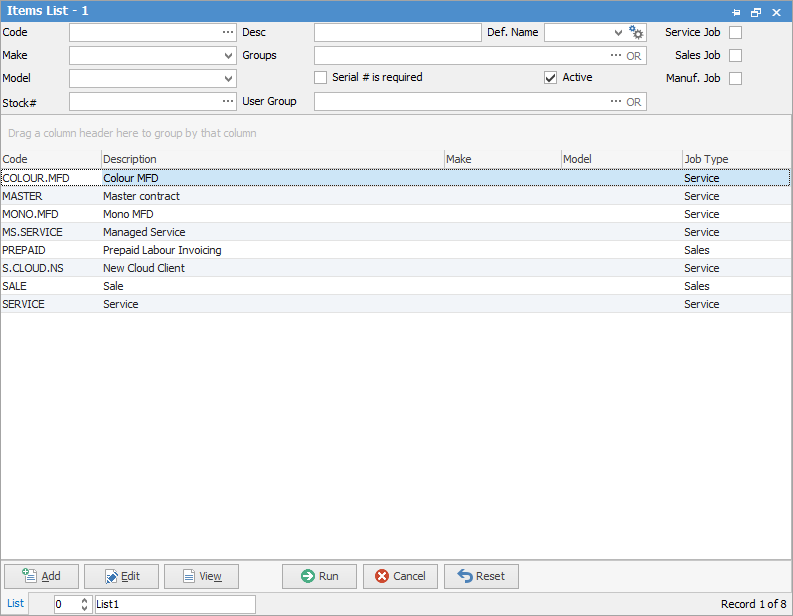Click the View button
The height and width of the screenshot is (616, 793).
(201, 576)
